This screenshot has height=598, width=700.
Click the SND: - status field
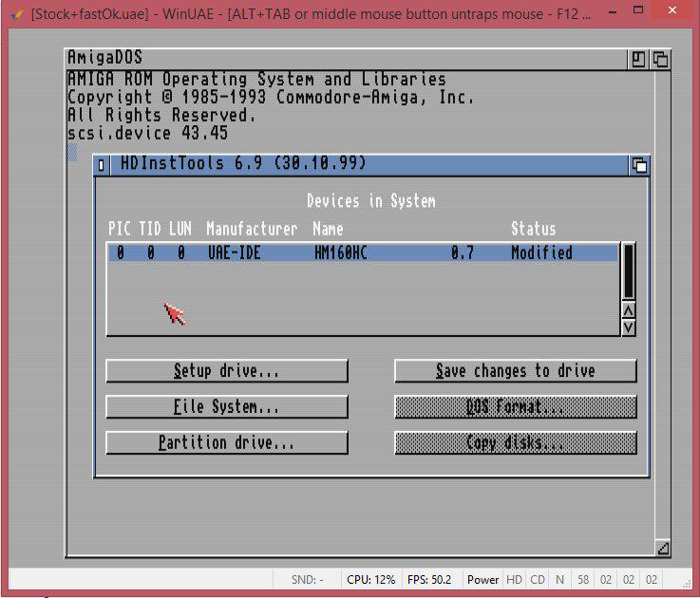307,580
